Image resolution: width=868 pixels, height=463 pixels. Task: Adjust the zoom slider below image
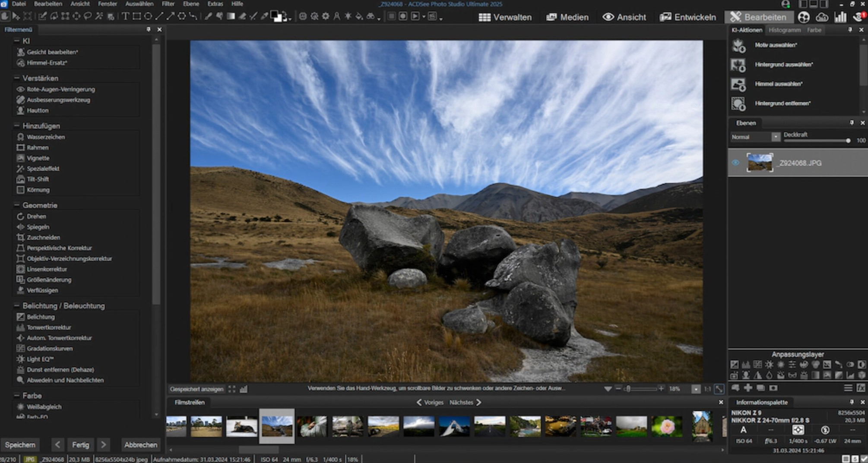pyautogui.click(x=639, y=389)
